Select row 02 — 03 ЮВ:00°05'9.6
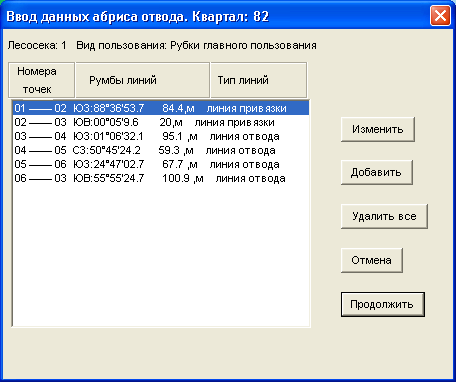The height and width of the screenshot is (382, 456). tap(161, 122)
